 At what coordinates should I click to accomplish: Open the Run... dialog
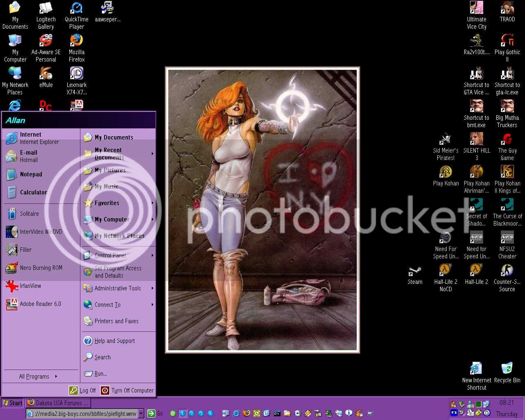coord(119,374)
